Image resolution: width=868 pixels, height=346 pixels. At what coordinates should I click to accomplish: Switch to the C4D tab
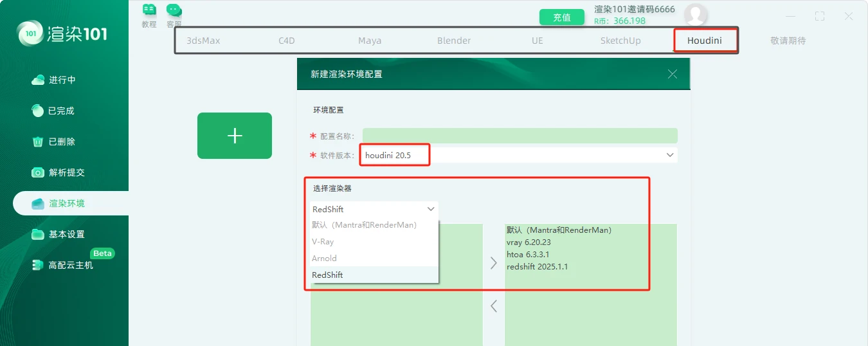tap(287, 41)
